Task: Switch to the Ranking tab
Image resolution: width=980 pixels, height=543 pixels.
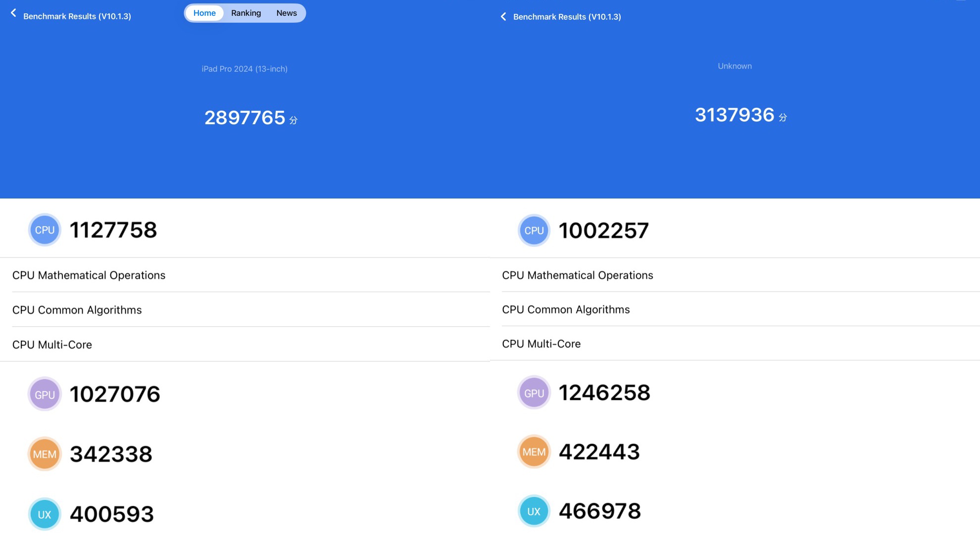Action: [x=246, y=13]
